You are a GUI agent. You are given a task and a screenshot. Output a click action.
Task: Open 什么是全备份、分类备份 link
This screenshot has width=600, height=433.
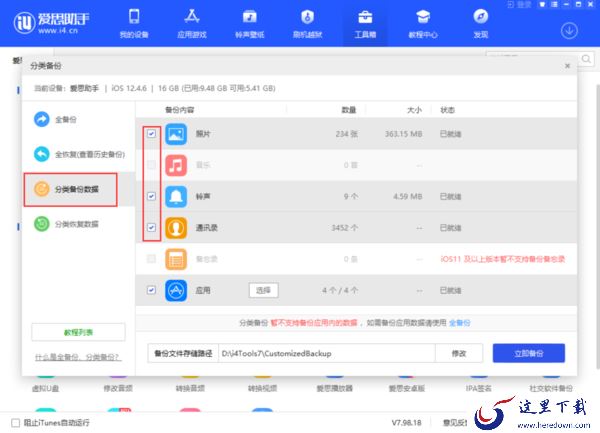point(78,357)
